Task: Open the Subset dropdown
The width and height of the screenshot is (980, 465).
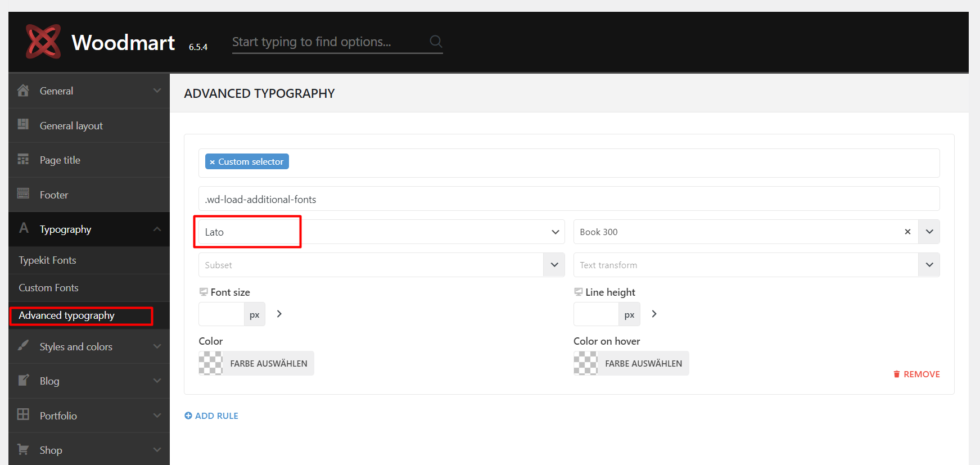Action: 382,265
